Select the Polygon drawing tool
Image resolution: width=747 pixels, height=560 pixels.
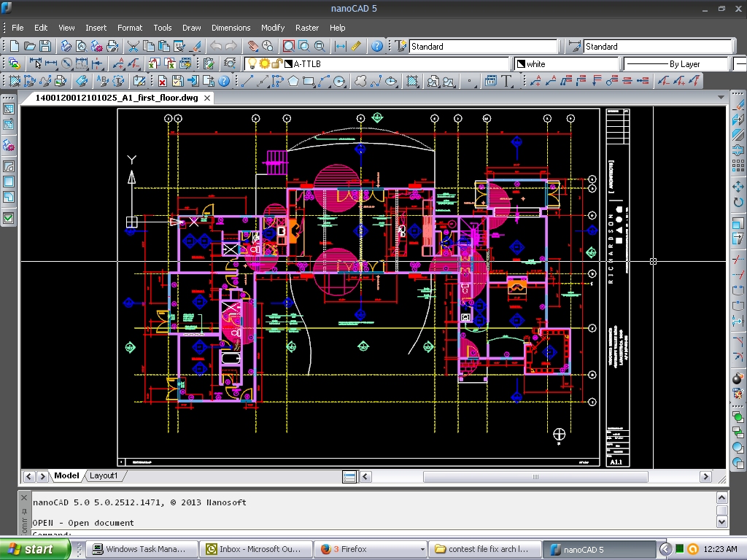[293, 81]
